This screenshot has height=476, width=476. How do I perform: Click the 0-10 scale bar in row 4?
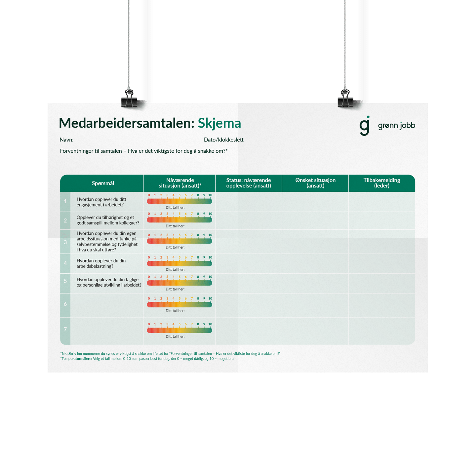pos(179,263)
